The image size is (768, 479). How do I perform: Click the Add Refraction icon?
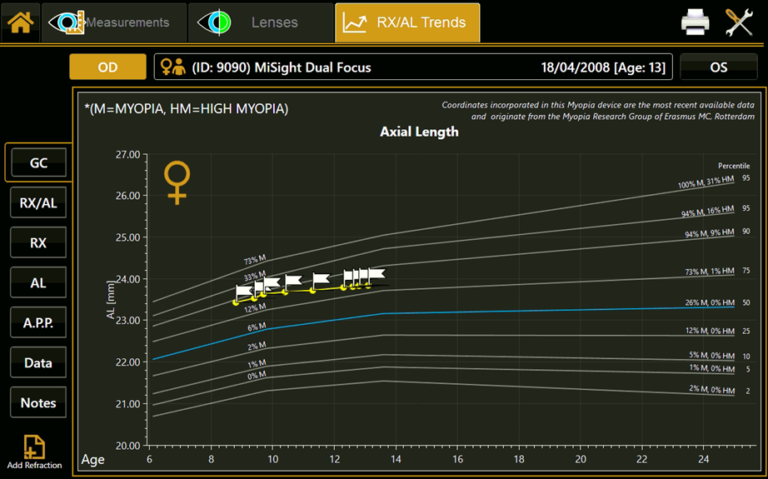[34, 448]
